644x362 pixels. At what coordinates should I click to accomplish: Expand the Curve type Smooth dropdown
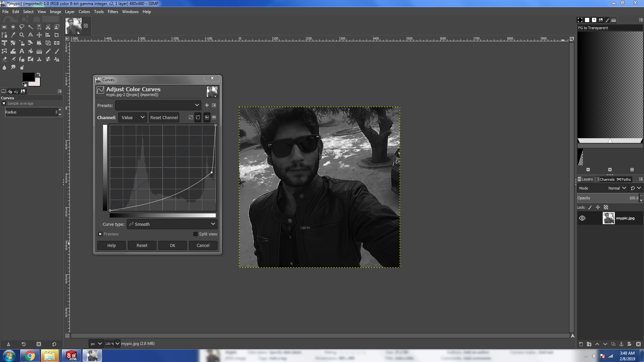pos(172,224)
